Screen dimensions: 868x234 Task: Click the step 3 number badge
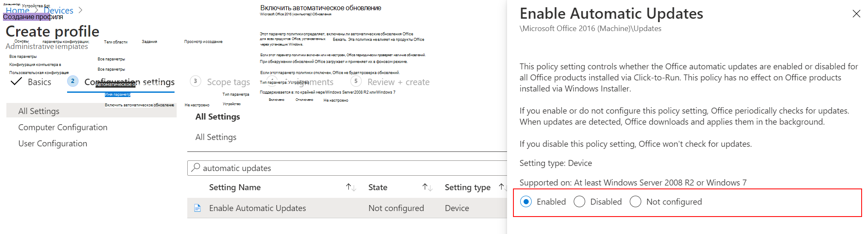click(195, 81)
